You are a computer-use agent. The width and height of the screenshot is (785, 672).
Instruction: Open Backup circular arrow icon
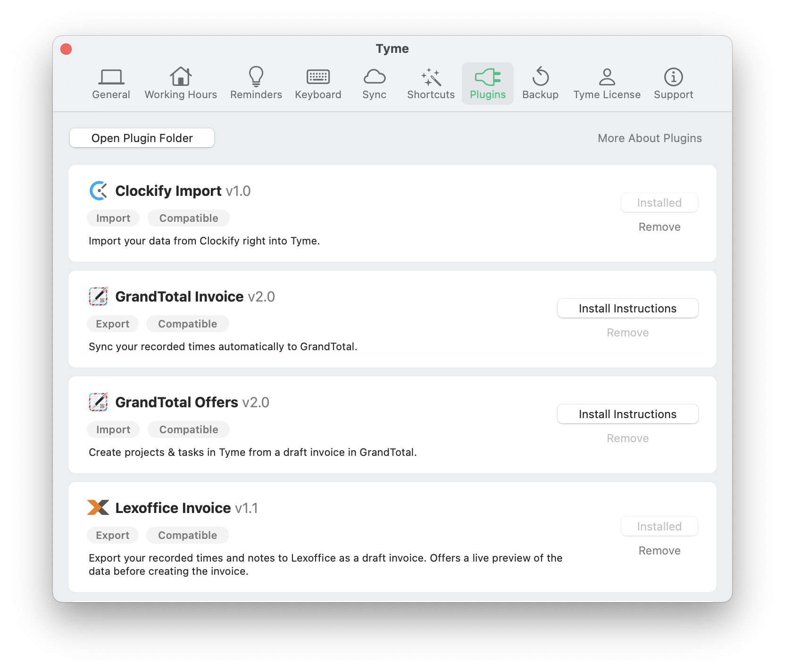pyautogui.click(x=541, y=76)
